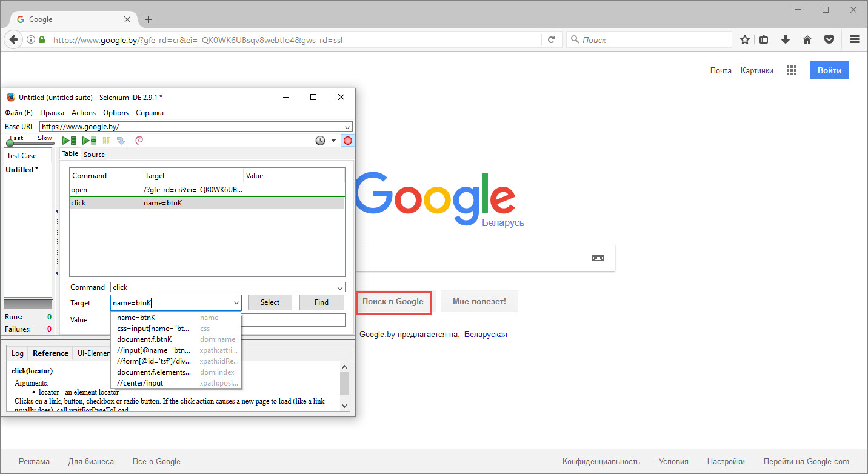This screenshot has width=868, height=474.
Task: Close the Google browser tab
Action: pyautogui.click(x=127, y=19)
